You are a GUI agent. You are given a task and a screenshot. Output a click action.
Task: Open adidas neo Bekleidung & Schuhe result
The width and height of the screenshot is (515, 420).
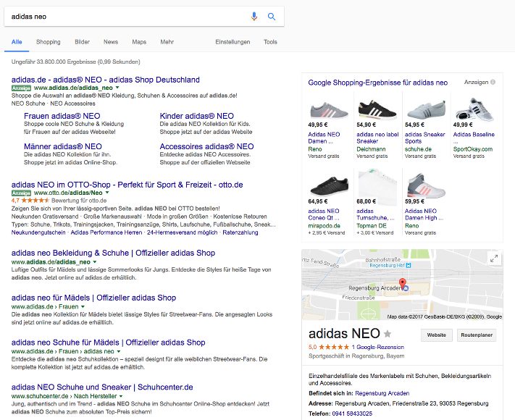coord(113,253)
